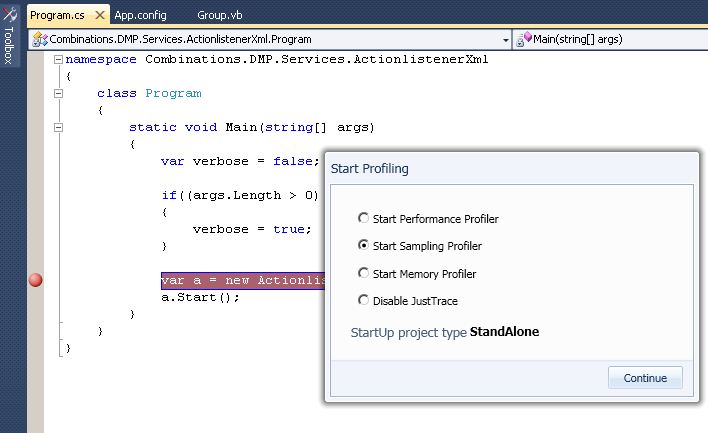Collapse the Main method block
Image resolution: width=708 pixels, height=433 pixels.
[58, 127]
